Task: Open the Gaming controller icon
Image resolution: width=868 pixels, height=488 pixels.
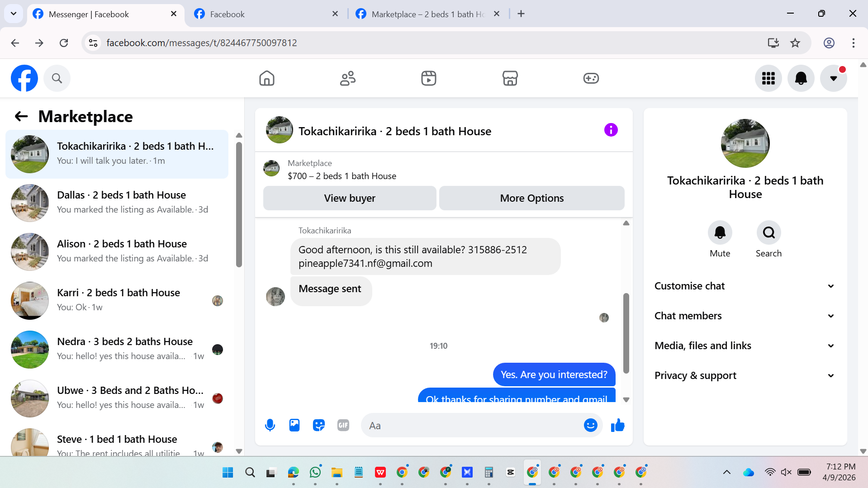Action: click(591, 78)
